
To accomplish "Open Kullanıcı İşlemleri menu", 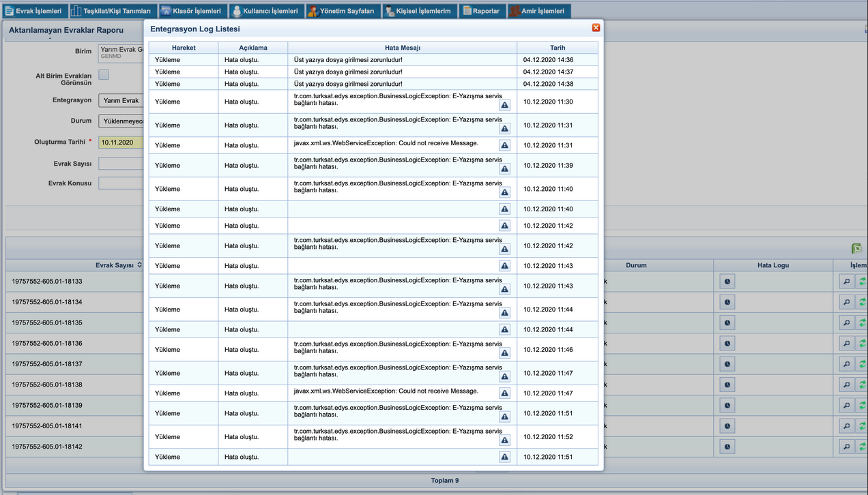I will click(266, 11).
